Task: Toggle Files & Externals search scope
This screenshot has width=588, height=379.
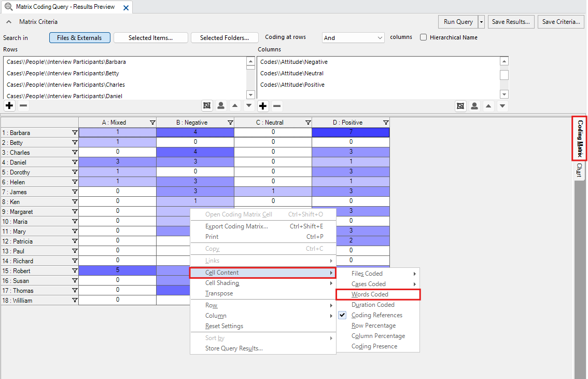Action: (x=79, y=37)
